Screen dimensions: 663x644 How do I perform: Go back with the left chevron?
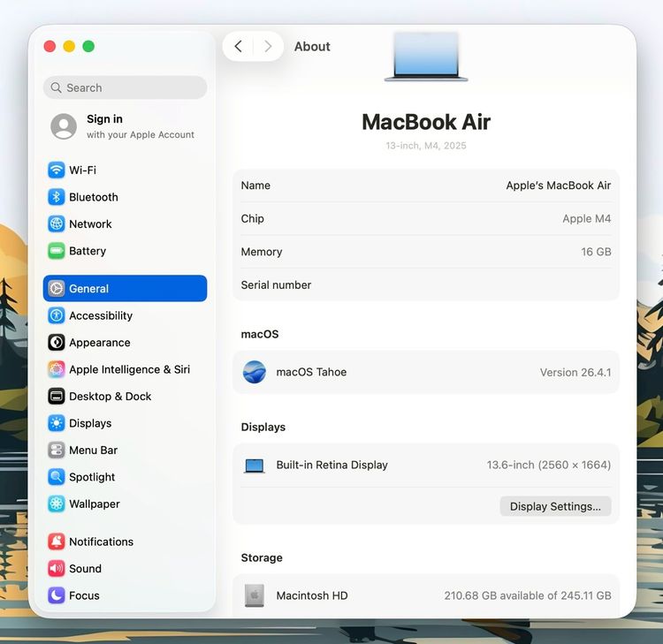(x=238, y=46)
